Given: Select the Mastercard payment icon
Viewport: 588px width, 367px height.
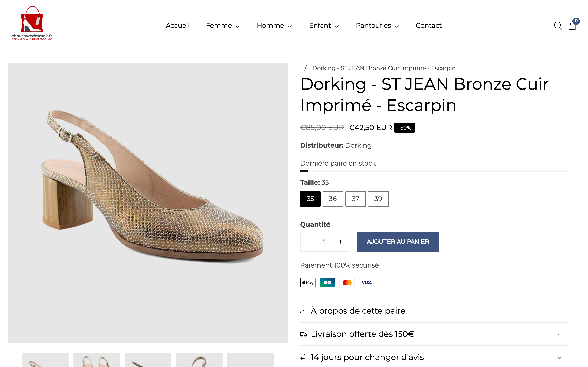Looking at the screenshot, I should pyautogui.click(x=347, y=282).
